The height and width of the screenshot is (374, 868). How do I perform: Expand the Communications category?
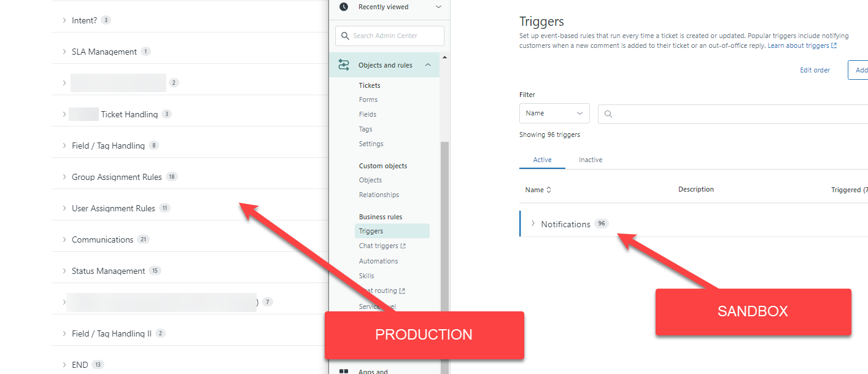64,240
